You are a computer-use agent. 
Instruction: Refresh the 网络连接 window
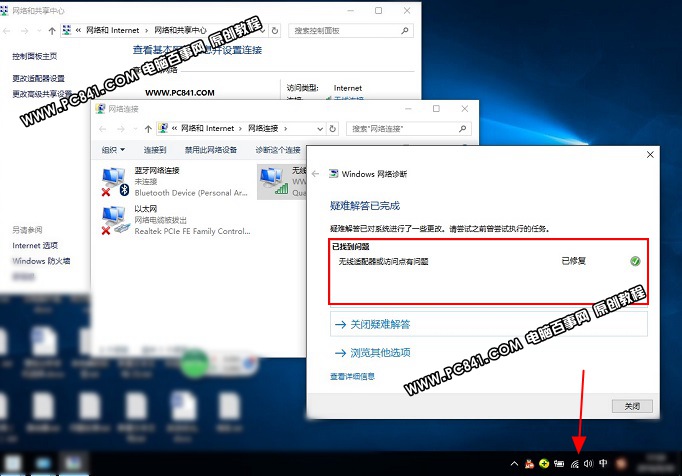click(x=333, y=129)
